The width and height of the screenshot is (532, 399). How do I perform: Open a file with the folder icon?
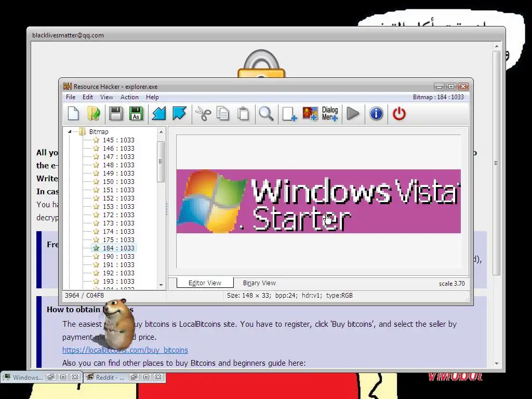click(x=94, y=114)
